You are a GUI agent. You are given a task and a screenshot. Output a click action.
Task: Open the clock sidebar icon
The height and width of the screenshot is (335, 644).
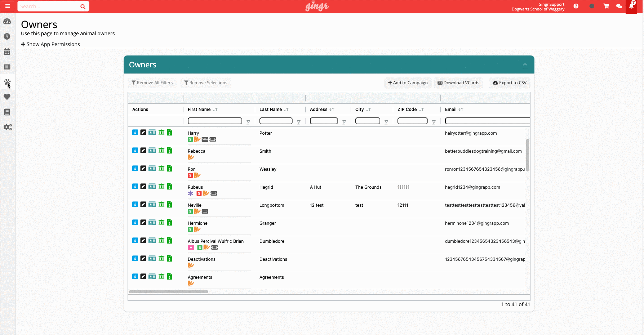[7, 36]
